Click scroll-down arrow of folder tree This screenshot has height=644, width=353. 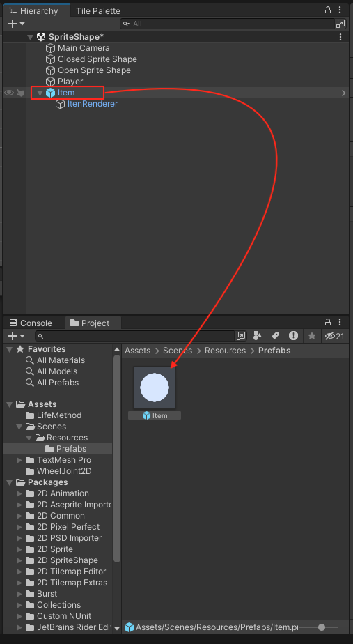click(x=117, y=628)
